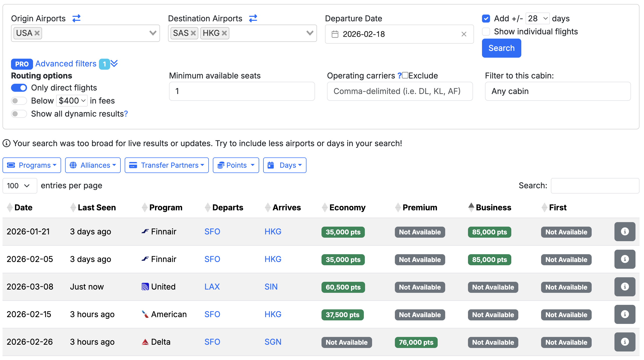
Task: Expand the Origin Airports dropdown arrow
Action: pyautogui.click(x=153, y=33)
